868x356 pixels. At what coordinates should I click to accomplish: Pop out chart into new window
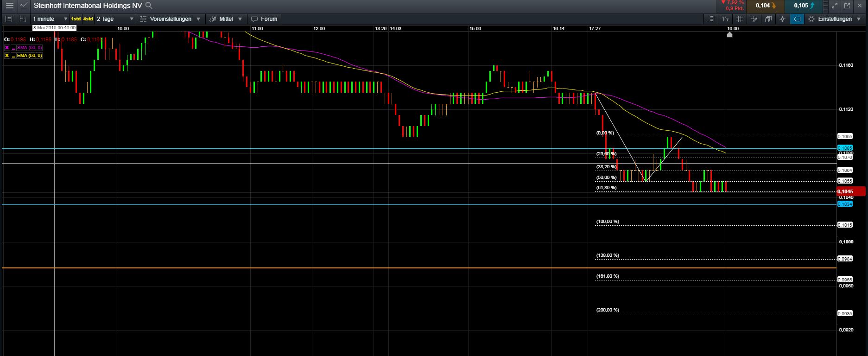847,6
